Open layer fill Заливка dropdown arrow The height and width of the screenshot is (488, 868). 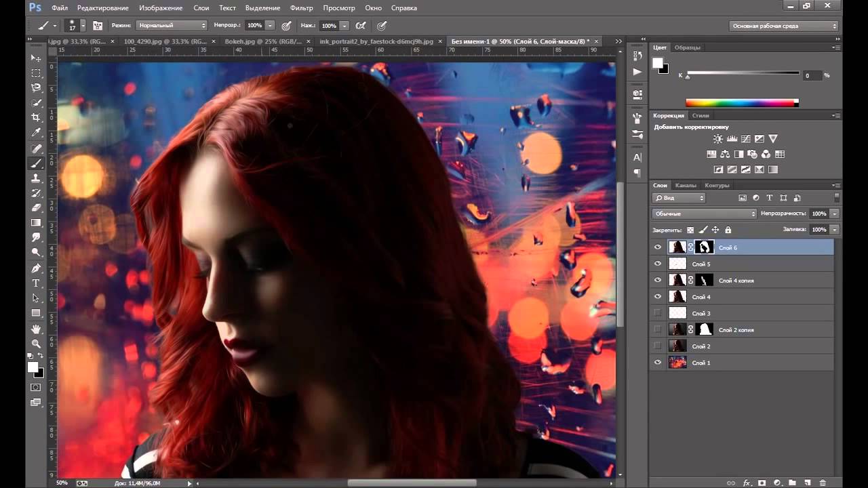click(834, 230)
